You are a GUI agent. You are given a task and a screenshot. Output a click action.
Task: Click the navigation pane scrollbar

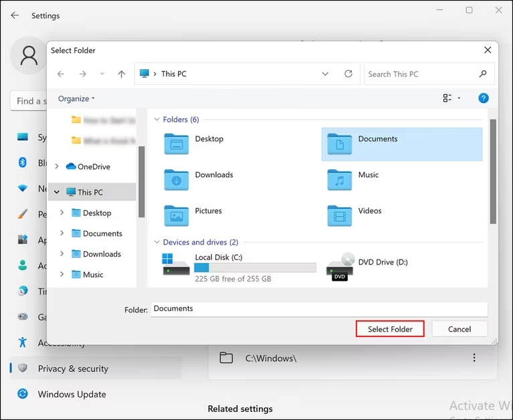(x=141, y=181)
